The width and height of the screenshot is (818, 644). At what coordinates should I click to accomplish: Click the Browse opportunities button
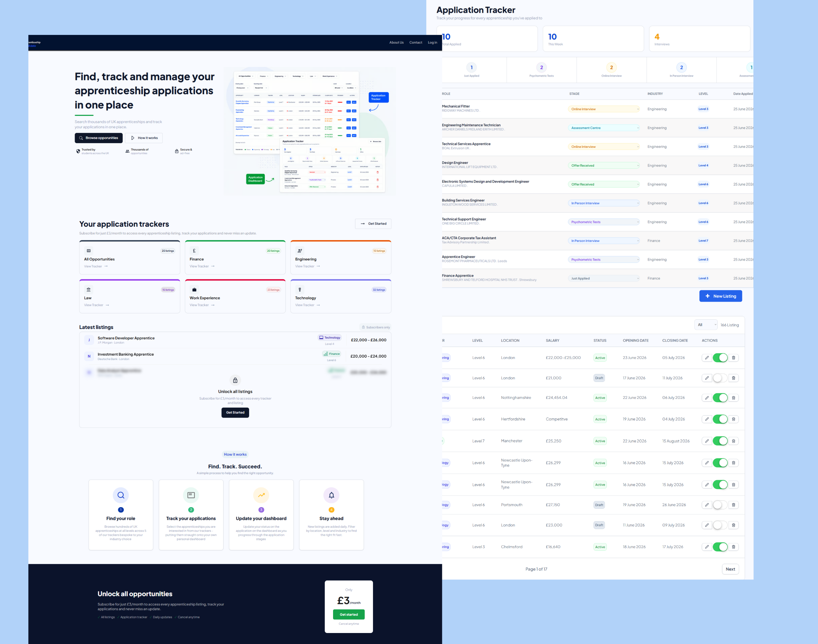[99, 138]
